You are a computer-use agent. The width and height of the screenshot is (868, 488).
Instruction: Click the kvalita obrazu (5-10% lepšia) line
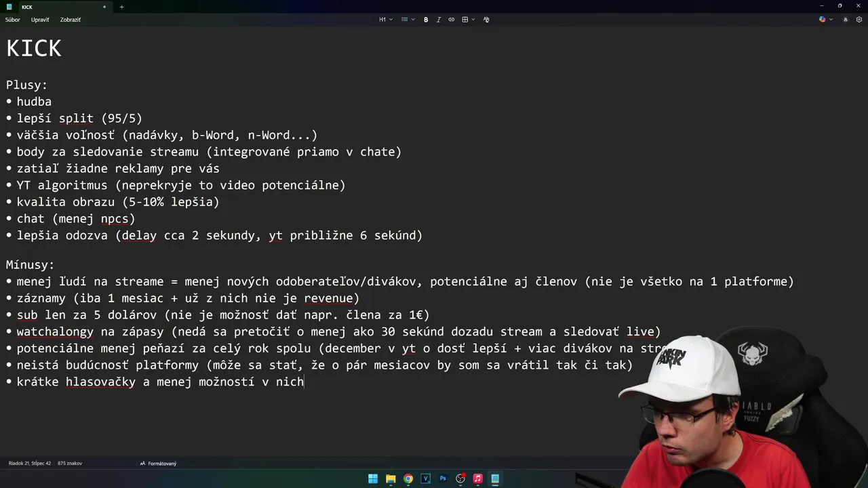[118, 202]
